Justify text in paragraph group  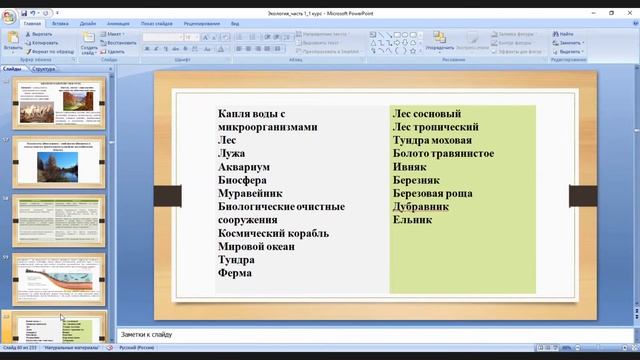[x=267, y=49]
